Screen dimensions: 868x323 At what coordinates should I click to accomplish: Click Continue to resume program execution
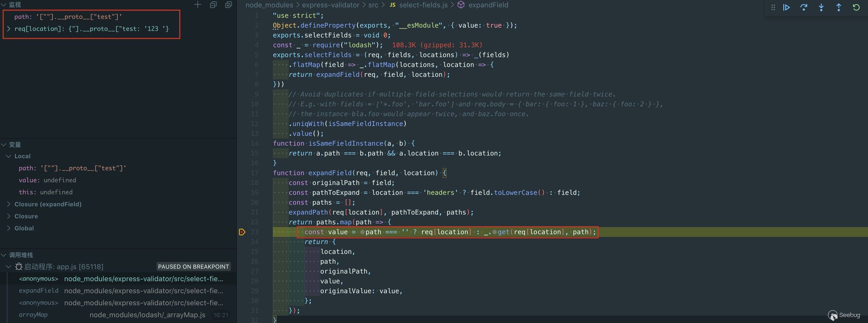pyautogui.click(x=786, y=7)
